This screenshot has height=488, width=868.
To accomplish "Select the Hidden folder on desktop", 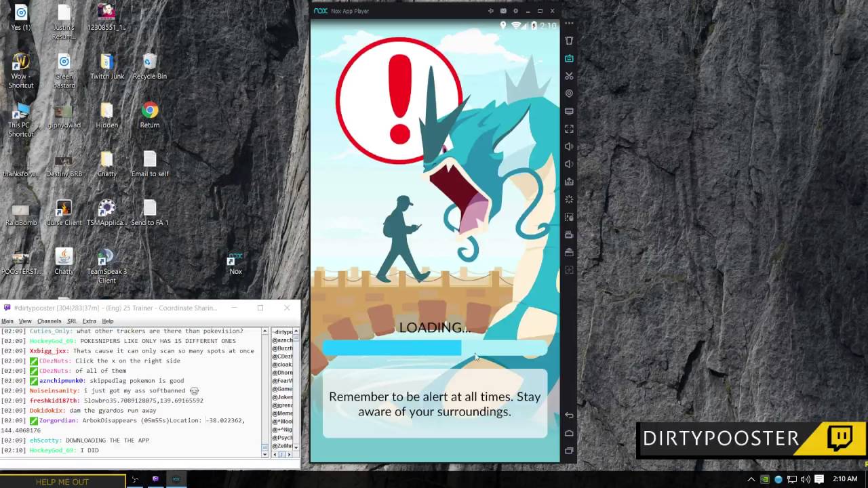I will click(106, 115).
